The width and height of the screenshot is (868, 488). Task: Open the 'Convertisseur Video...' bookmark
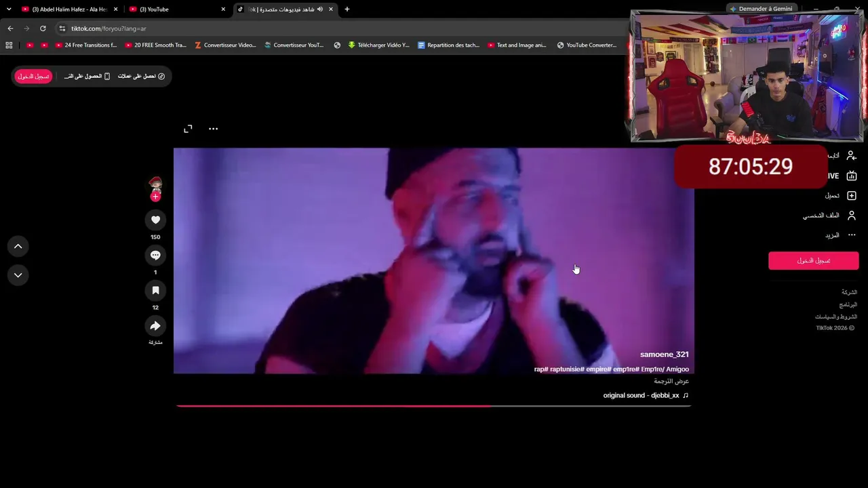click(x=225, y=45)
